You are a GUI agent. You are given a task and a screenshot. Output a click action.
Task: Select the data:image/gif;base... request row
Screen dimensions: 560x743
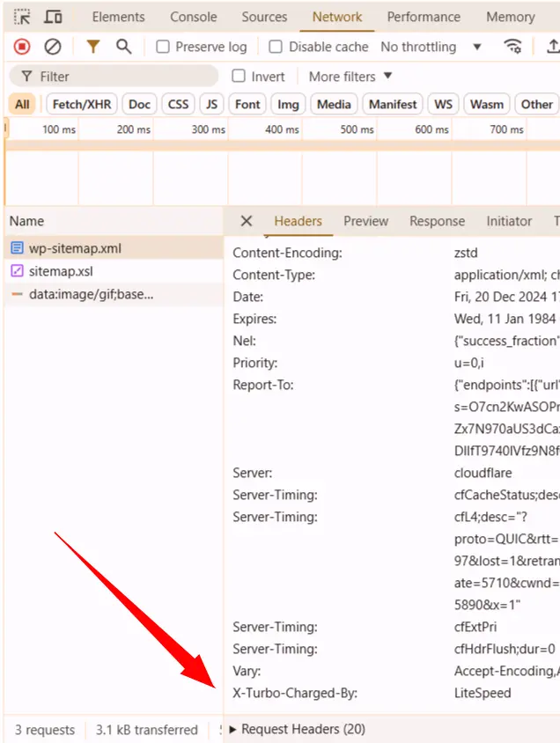coord(114,294)
